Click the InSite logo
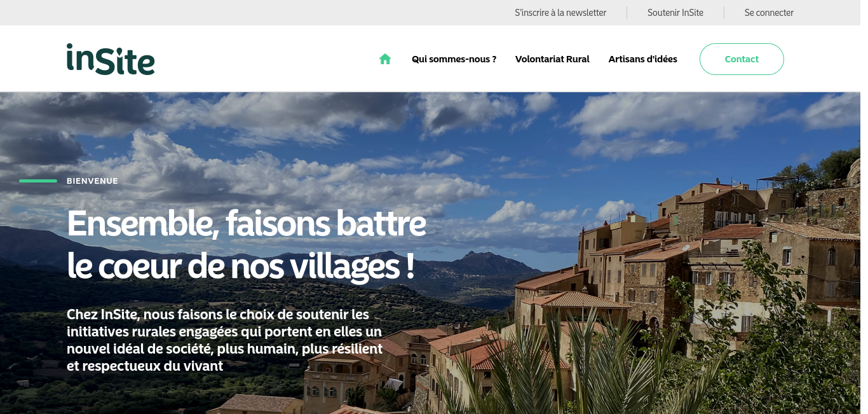The height and width of the screenshot is (414, 868). tap(111, 59)
